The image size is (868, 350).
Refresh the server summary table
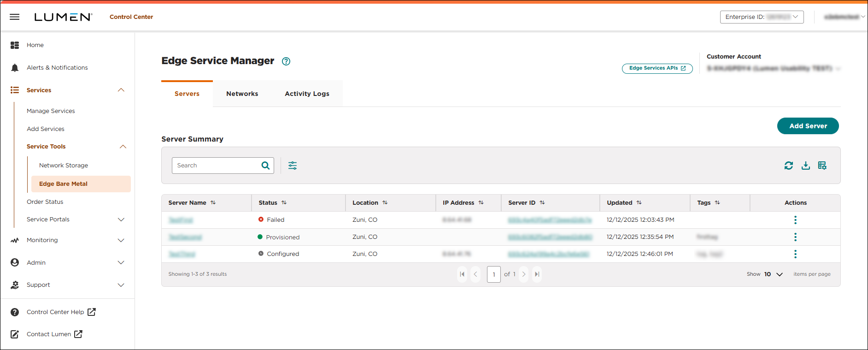(x=789, y=166)
